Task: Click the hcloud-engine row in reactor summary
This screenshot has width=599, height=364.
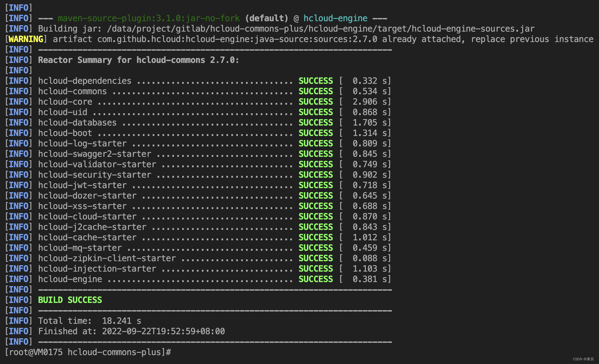Action: (70, 279)
